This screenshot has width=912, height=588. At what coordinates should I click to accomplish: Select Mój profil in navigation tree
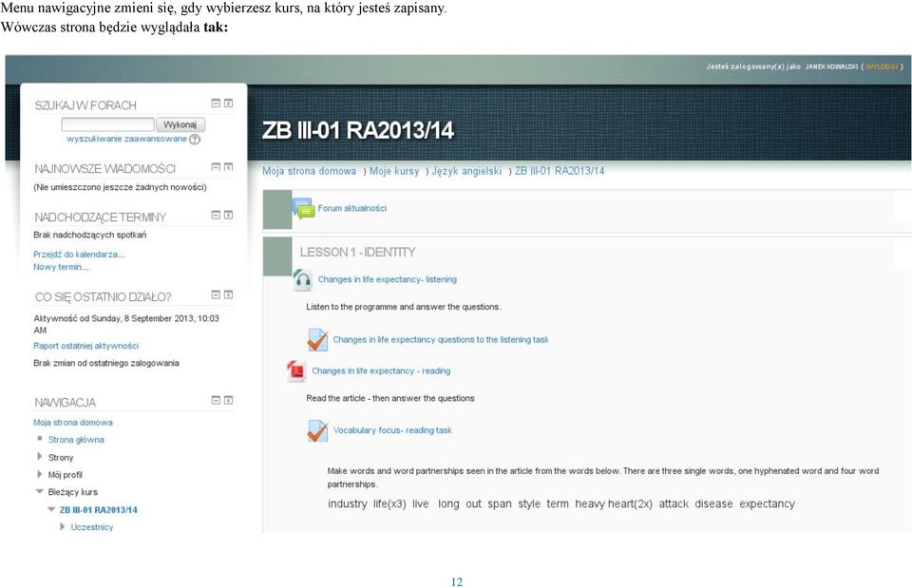coord(66,475)
